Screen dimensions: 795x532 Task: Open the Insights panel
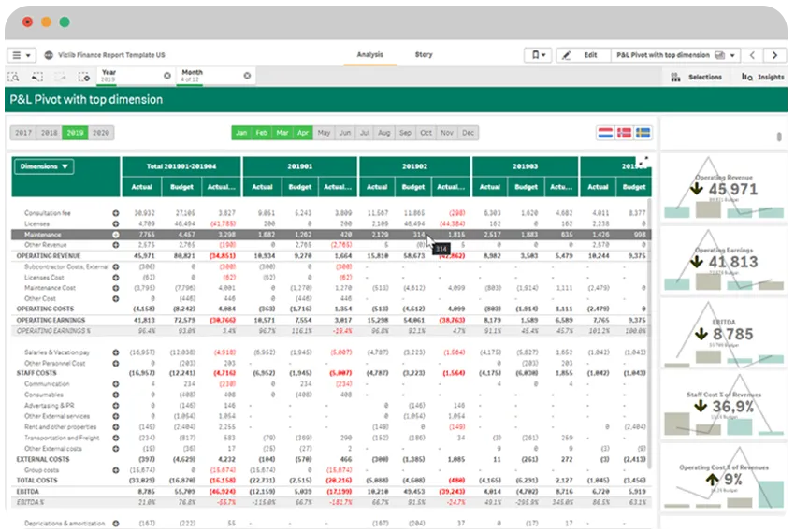pyautogui.click(x=764, y=78)
